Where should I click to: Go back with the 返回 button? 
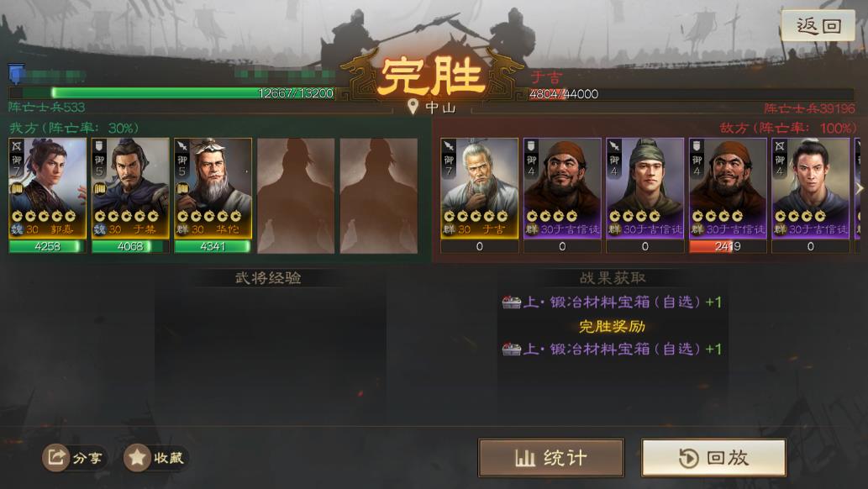[818, 25]
